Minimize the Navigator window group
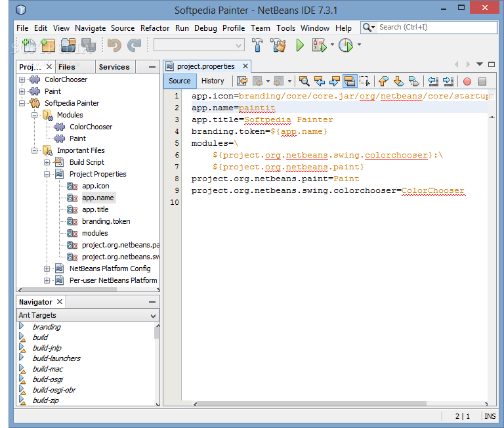This screenshot has width=504, height=428. (x=152, y=302)
